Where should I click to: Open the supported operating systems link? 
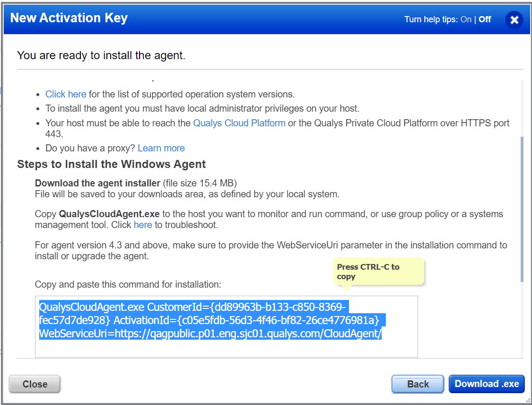point(66,94)
